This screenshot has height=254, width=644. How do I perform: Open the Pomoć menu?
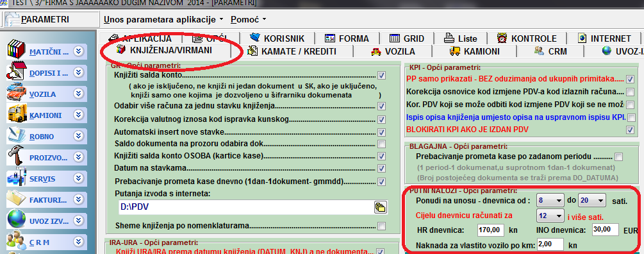point(249,19)
